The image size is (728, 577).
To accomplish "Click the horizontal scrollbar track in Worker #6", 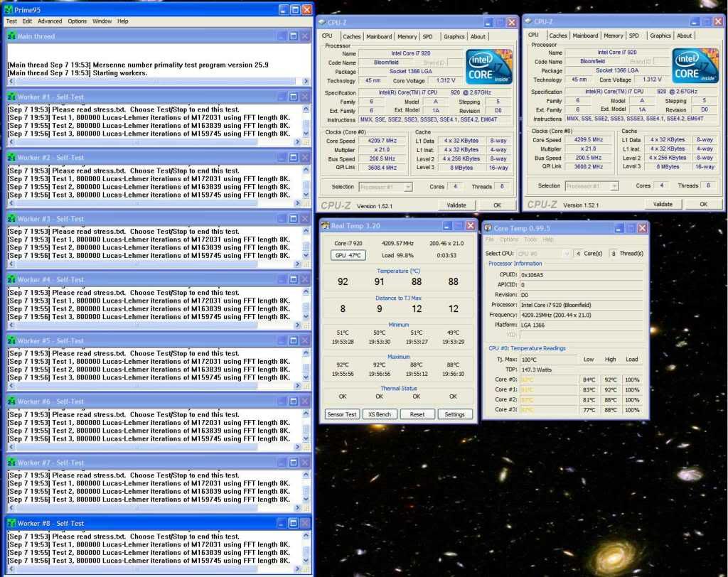I will click(x=154, y=446).
